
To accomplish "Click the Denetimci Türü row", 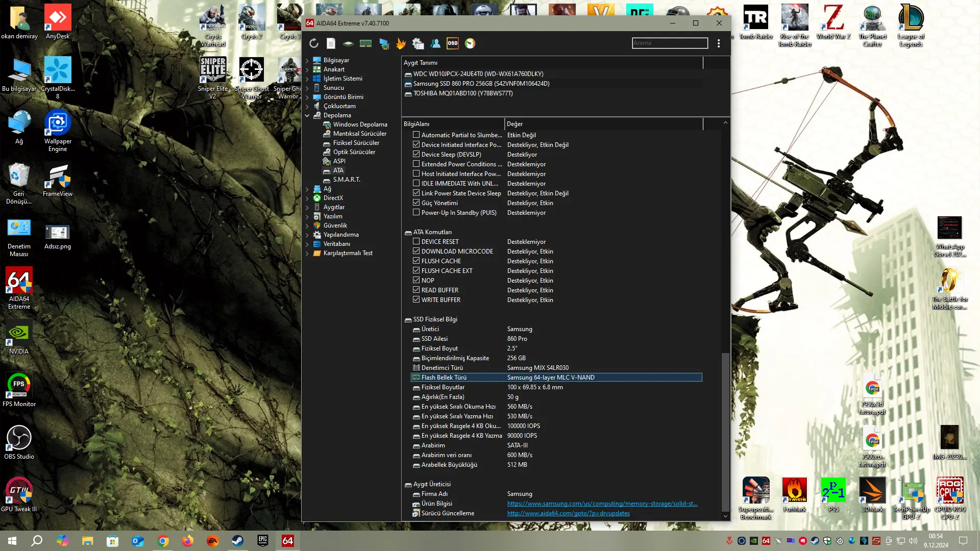I will pos(556,368).
